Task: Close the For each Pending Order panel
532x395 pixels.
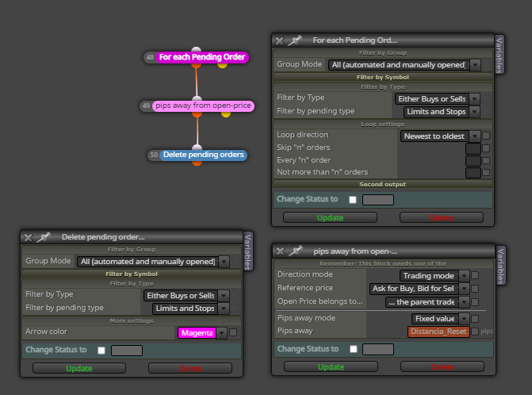Action: (280, 40)
